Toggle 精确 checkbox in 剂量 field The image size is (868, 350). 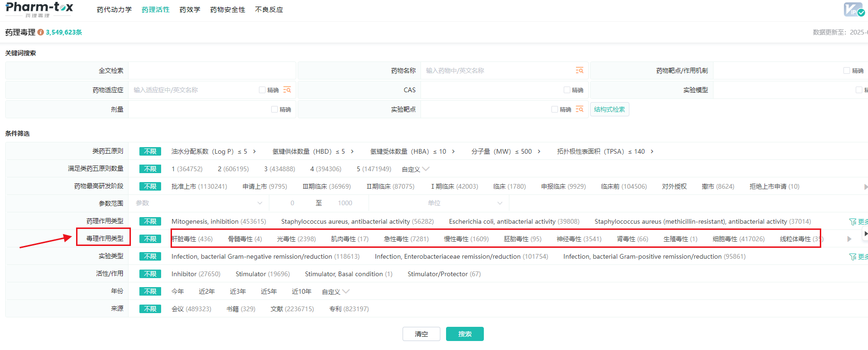coord(275,109)
